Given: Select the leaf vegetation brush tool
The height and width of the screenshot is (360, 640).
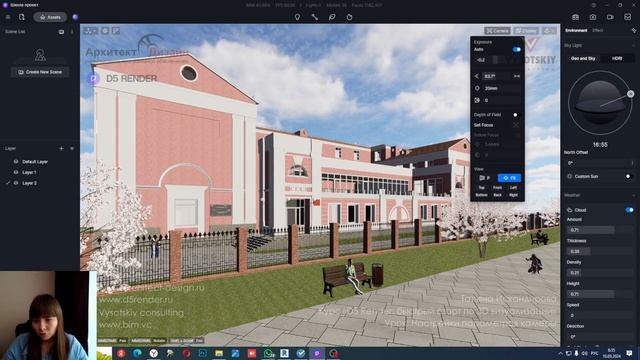Looking at the screenshot, I should [332, 17].
